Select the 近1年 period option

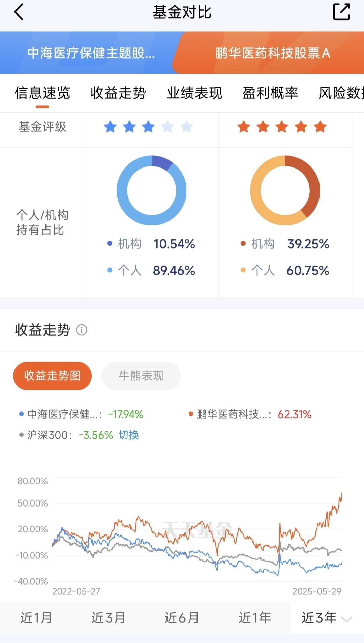(255, 618)
